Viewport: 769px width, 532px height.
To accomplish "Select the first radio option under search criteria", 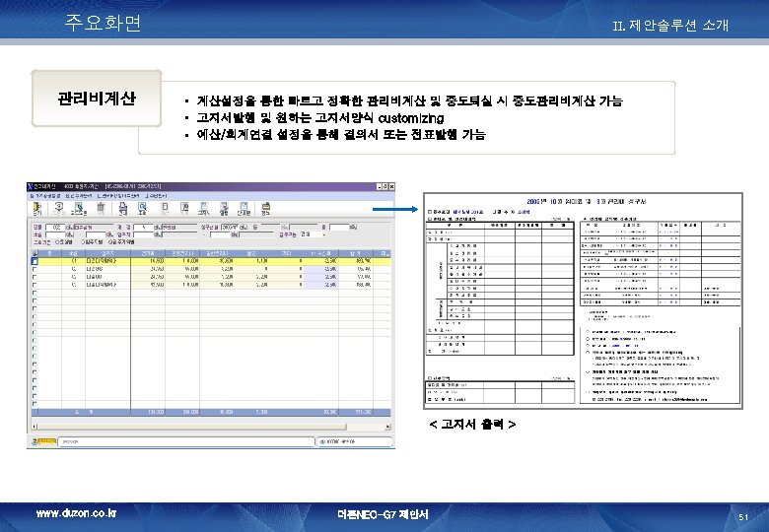I will 57,242.
